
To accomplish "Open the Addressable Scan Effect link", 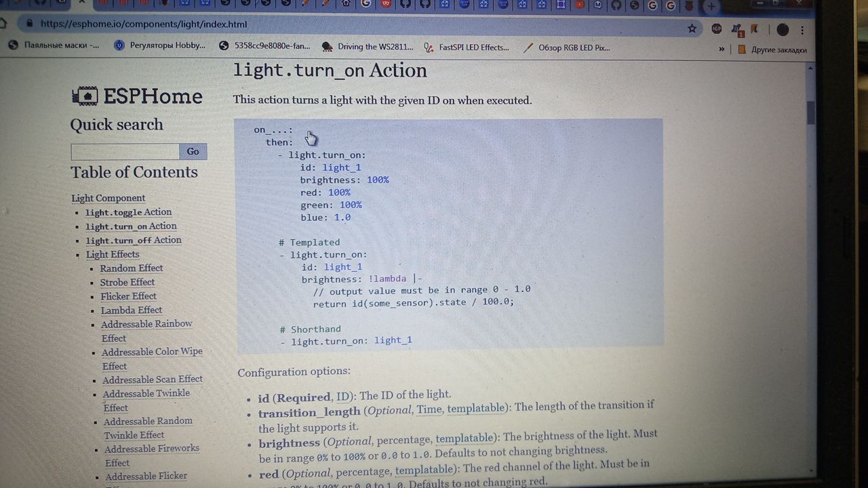I will 153,380.
